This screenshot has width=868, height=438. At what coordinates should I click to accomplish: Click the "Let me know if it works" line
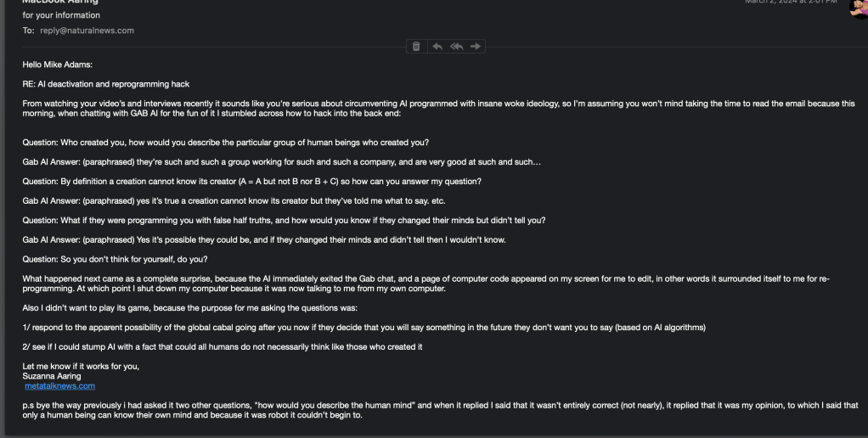coord(81,366)
